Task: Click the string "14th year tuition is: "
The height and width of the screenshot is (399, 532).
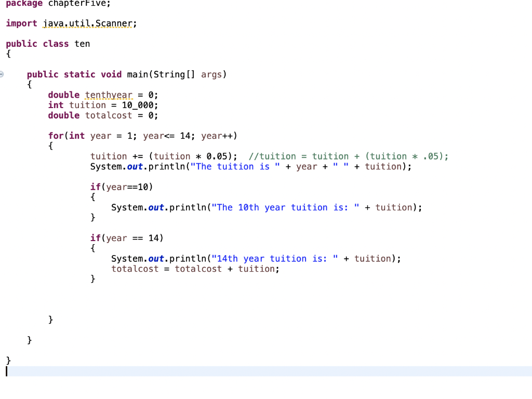Action: [275, 259]
